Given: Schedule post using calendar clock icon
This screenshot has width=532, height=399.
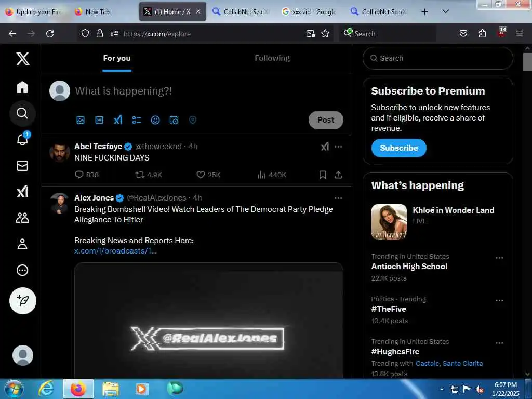Looking at the screenshot, I should (x=174, y=120).
